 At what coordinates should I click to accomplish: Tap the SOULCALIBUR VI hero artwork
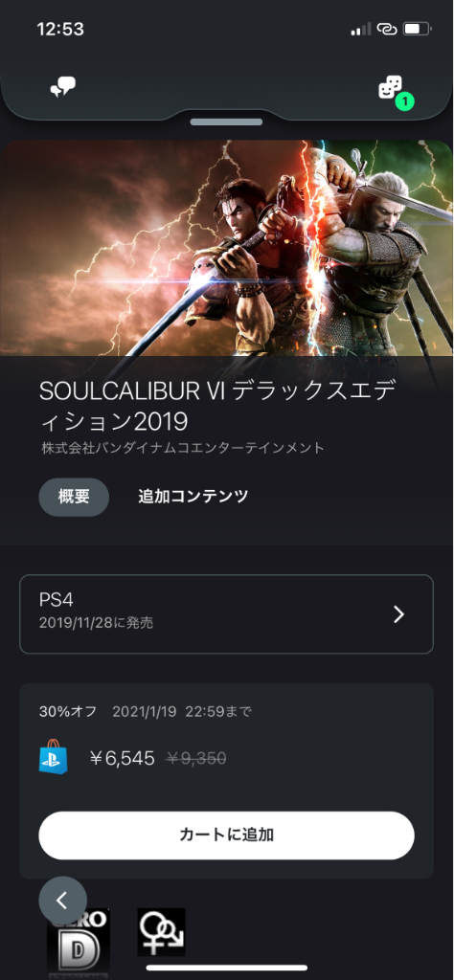pyautogui.click(x=226, y=248)
